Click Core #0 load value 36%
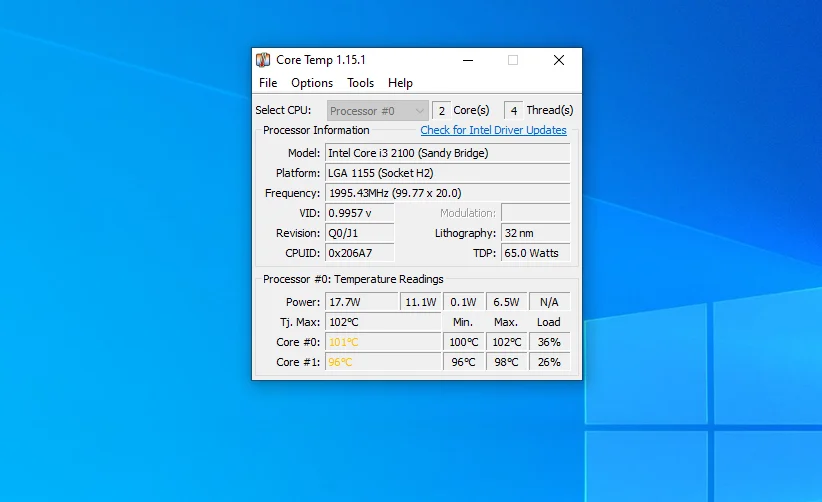The width and height of the screenshot is (822, 502). point(549,342)
